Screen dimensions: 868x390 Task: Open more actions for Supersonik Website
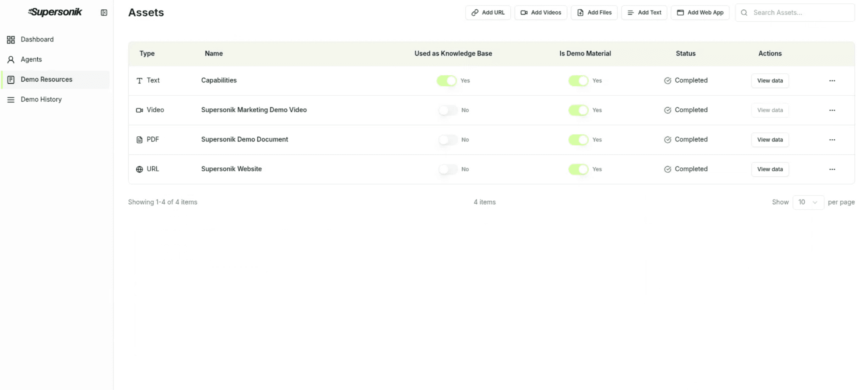click(832, 169)
